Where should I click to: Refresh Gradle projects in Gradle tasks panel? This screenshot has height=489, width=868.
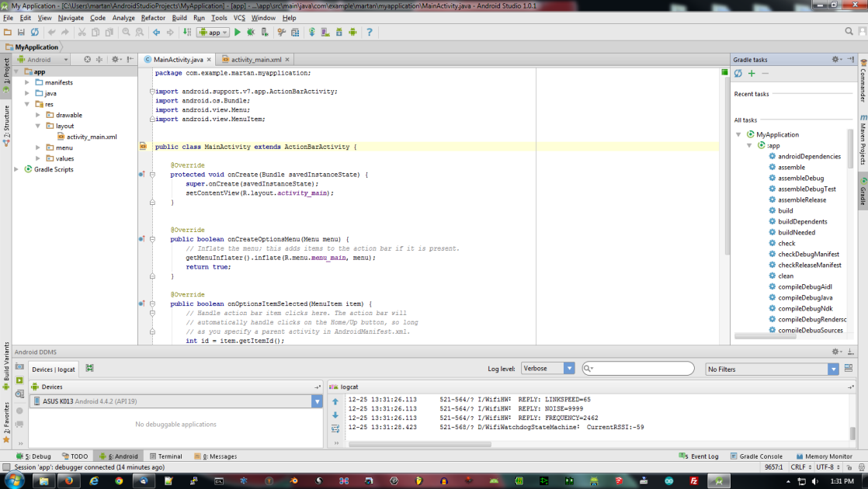point(738,74)
